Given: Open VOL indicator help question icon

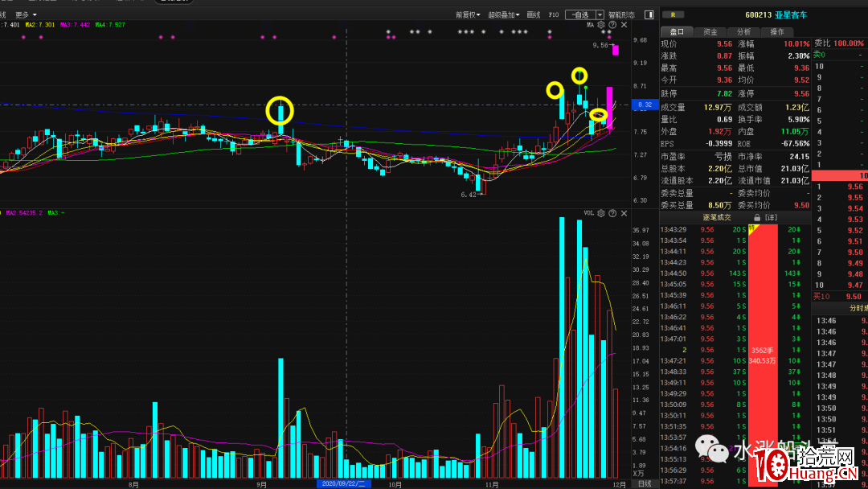Looking at the screenshot, I should pos(612,213).
